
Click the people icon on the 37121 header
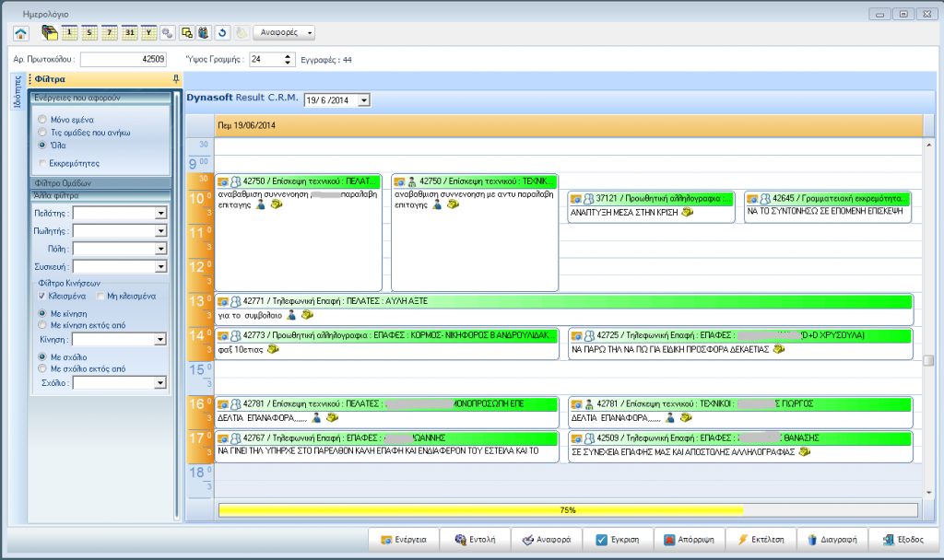tap(588, 199)
